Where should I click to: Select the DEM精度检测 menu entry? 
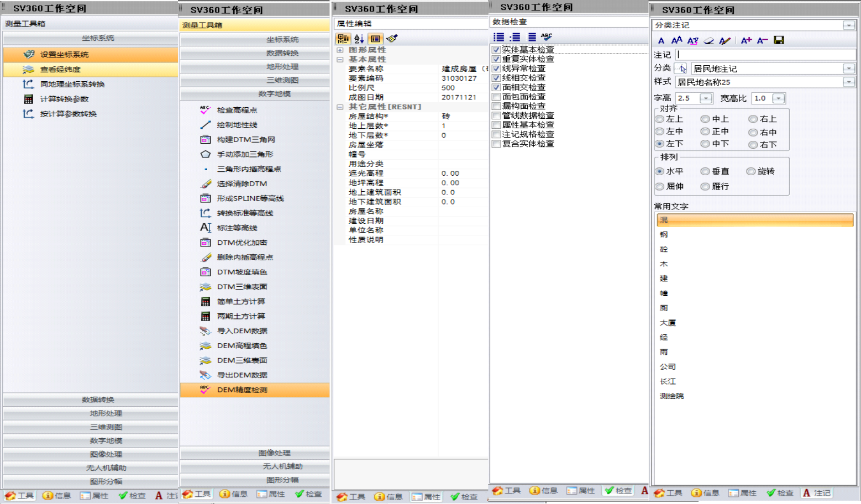[x=242, y=390]
